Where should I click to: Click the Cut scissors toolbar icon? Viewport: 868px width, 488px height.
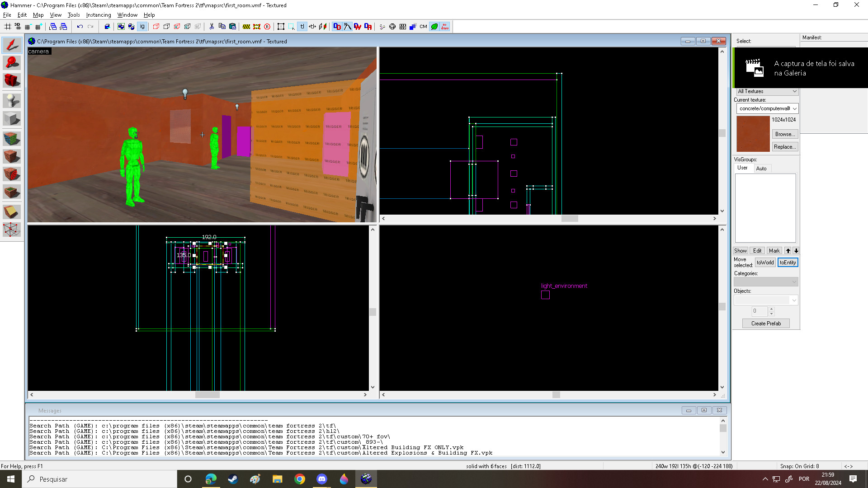pyautogui.click(x=212, y=27)
